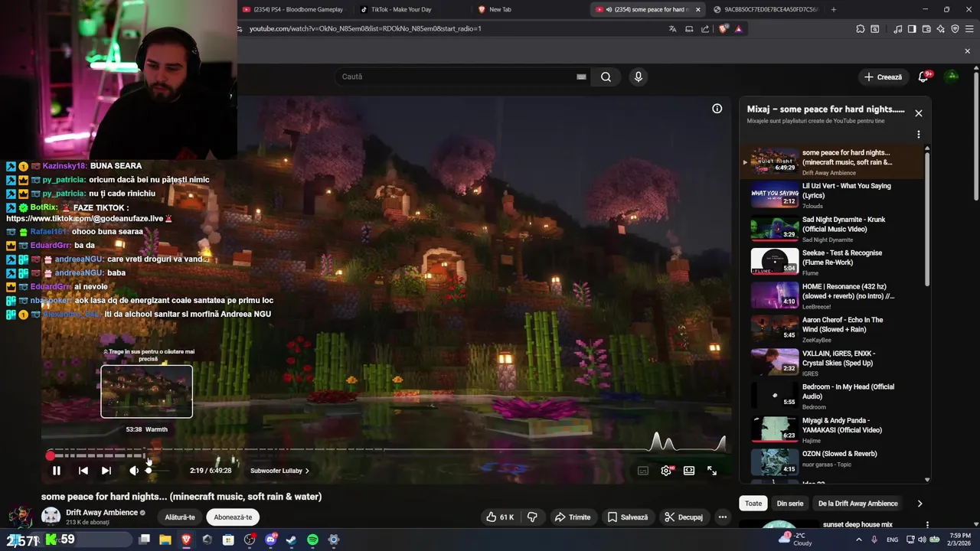Screen dimensions: 980x551
Task: Select the De la Drift Away Ambience chip
Action: 857,504
